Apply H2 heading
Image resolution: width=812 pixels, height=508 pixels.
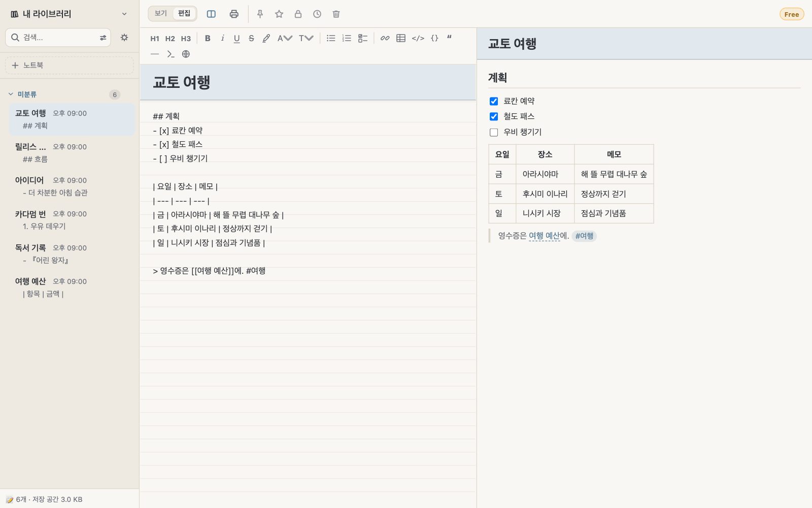[x=170, y=38]
